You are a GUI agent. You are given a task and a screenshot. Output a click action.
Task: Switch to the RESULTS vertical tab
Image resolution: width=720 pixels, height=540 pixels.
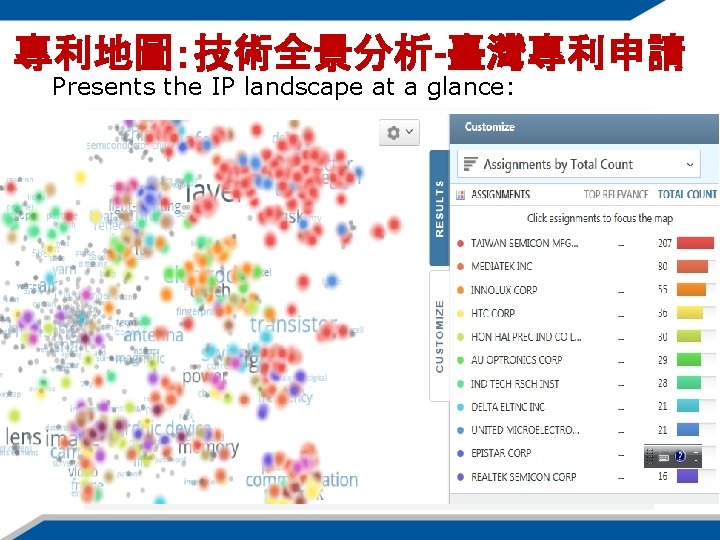[439, 209]
